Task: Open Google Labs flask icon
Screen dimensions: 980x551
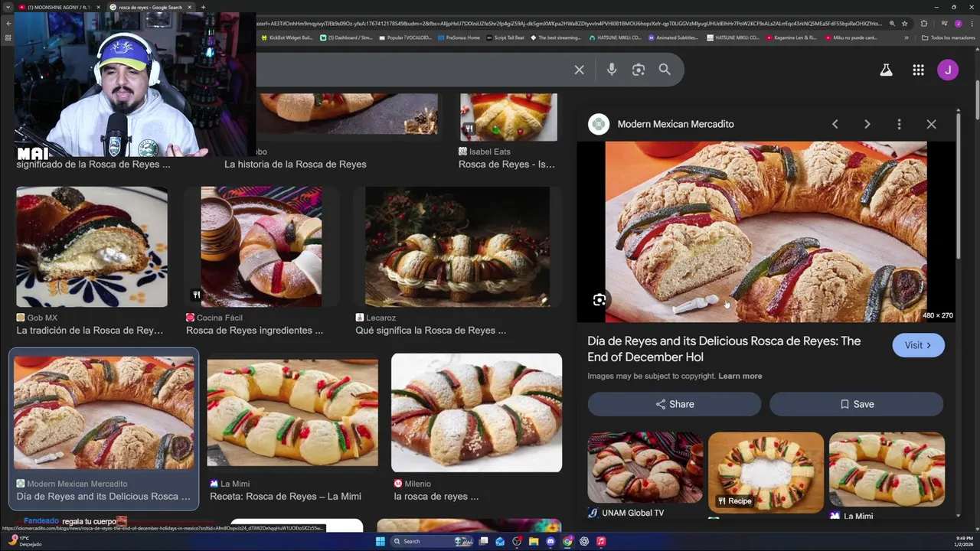Action: click(886, 70)
